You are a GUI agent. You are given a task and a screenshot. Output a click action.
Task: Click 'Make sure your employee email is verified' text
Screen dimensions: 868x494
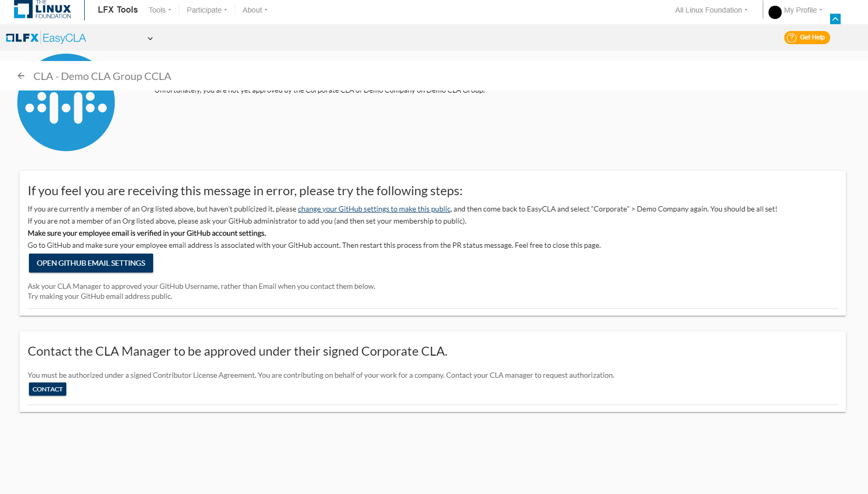(x=147, y=233)
